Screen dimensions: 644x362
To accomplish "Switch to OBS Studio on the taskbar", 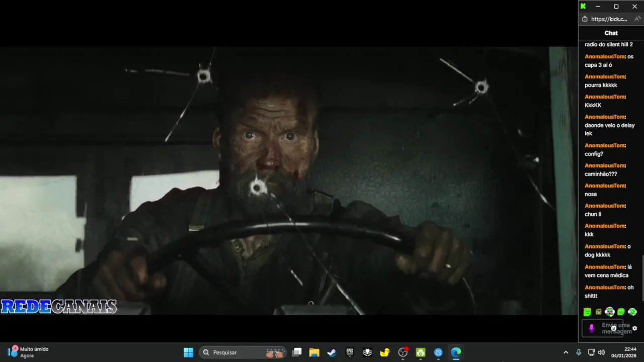I will click(403, 352).
